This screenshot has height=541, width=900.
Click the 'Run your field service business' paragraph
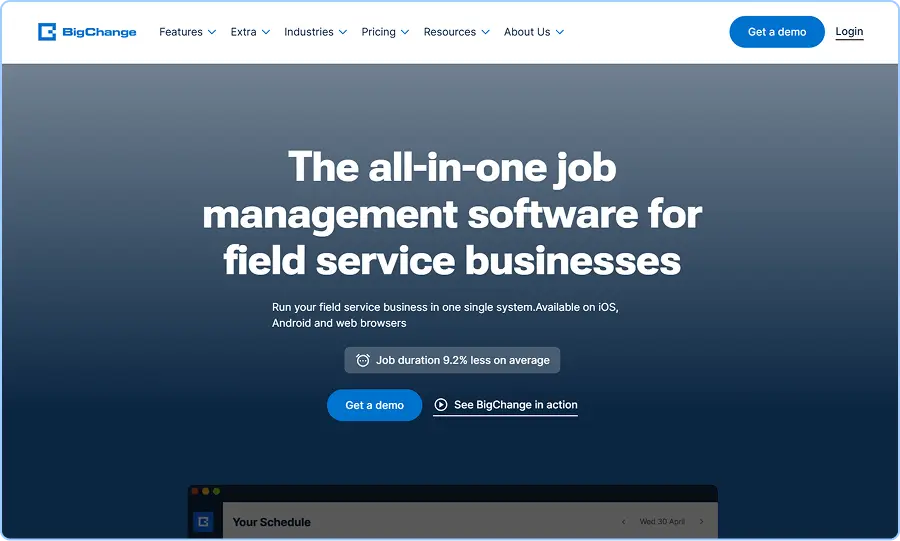pos(445,315)
